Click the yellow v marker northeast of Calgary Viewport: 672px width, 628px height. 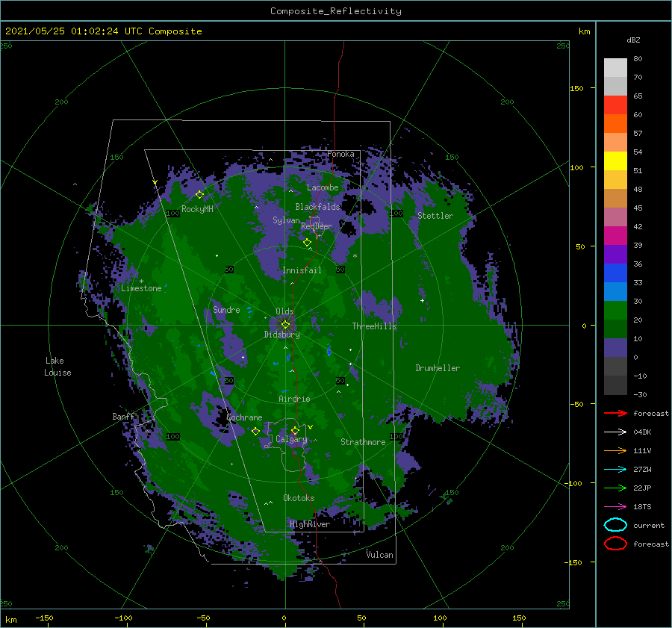tap(311, 427)
